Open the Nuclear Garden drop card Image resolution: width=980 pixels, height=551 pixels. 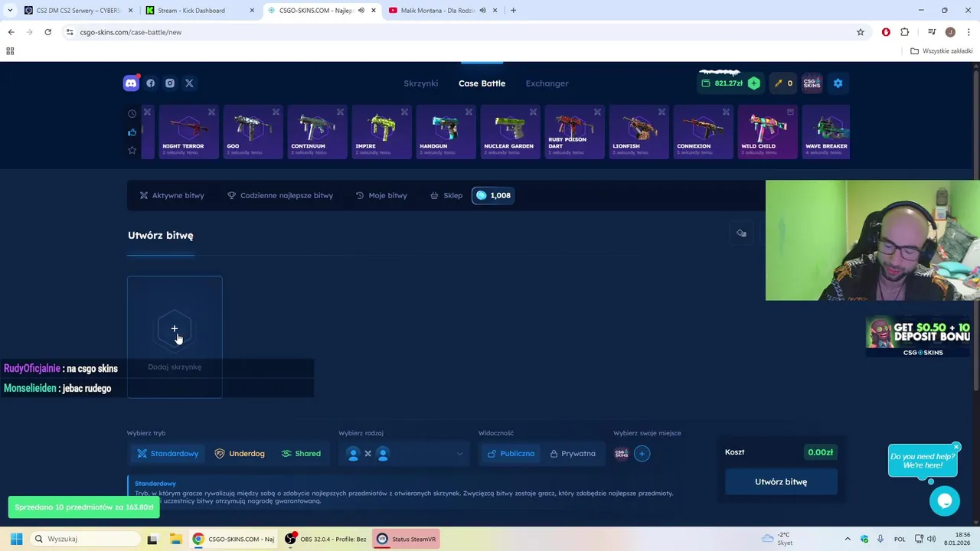point(509,132)
